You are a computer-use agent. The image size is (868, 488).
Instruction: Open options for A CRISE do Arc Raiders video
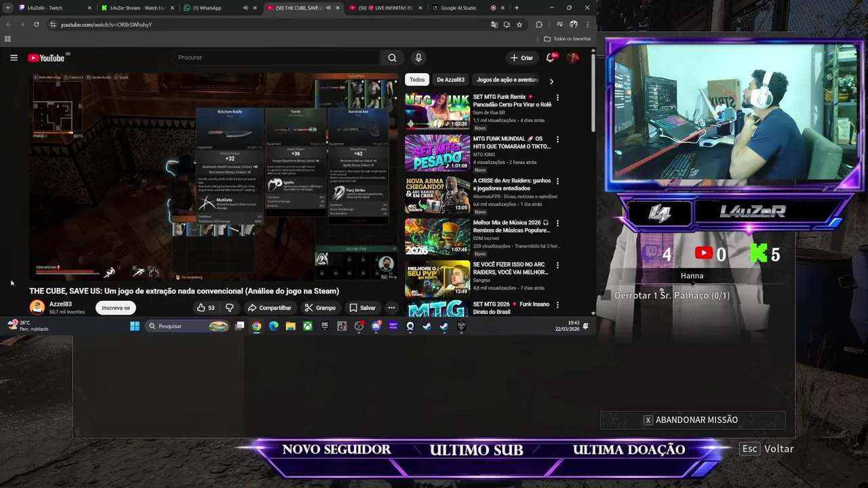click(x=557, y=181)
